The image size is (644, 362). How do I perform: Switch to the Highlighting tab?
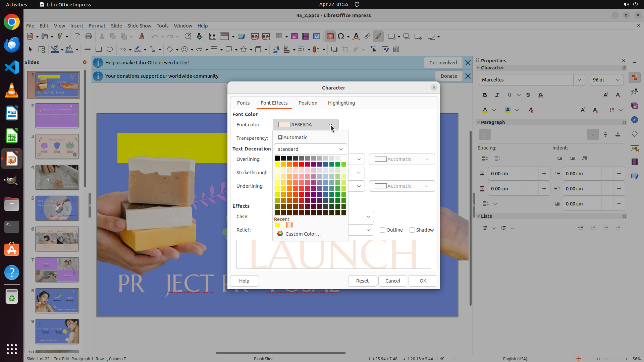[x=341, y=103]
